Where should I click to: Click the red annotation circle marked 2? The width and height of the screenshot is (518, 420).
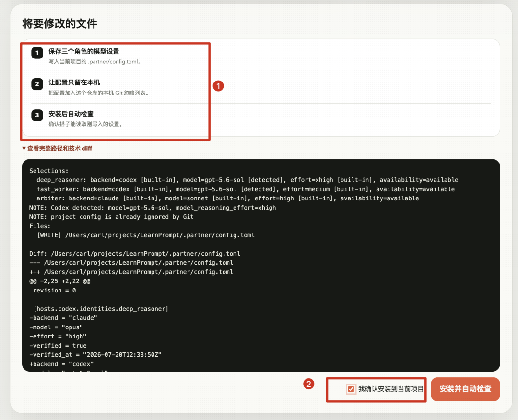pyautogui.click(x=308, y=384)
